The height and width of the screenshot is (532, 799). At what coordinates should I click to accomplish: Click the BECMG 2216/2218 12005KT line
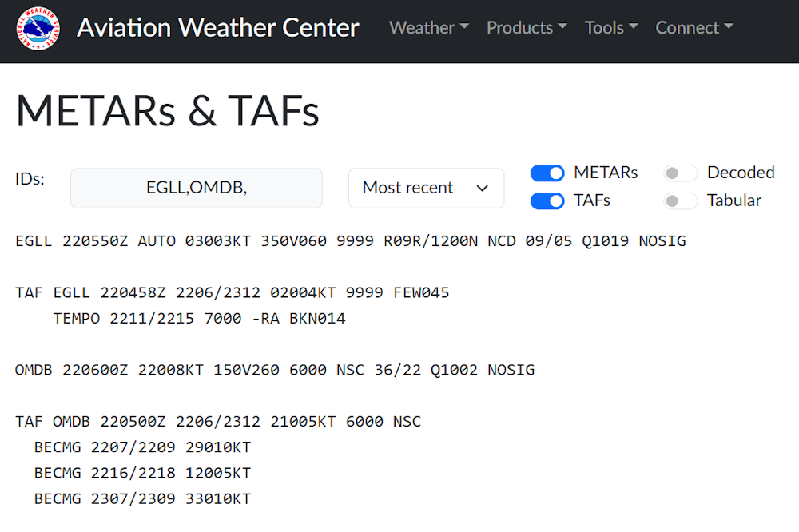coord(143,474)
